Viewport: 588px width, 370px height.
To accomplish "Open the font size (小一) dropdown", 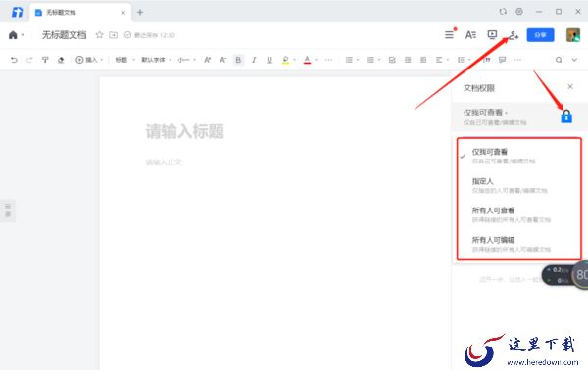I will click(187, 60).
